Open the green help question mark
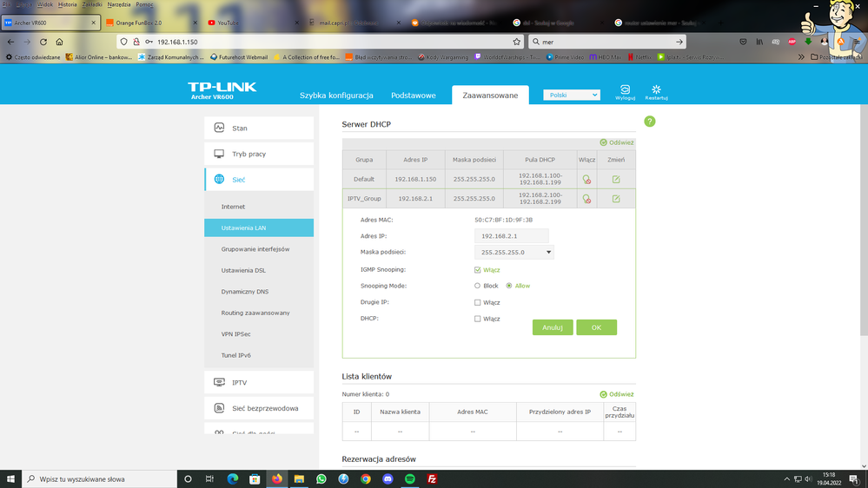The image size is (868, 488). tap(649, 122)
